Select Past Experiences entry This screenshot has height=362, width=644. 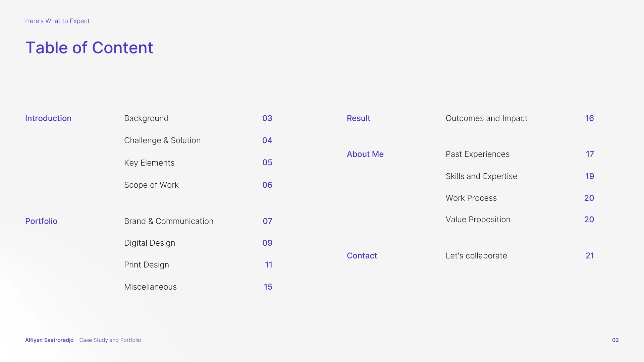(x=477, y=154)
